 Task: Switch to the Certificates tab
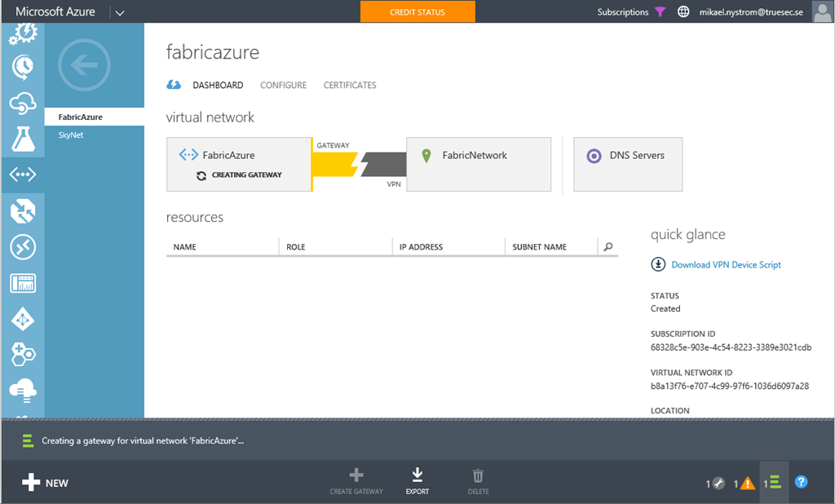[350, 85]
